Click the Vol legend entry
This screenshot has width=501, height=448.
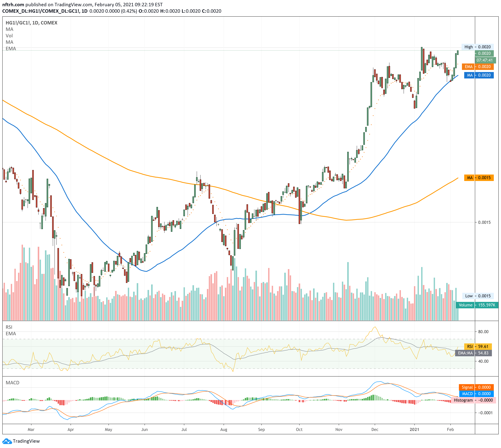point(9,36)
